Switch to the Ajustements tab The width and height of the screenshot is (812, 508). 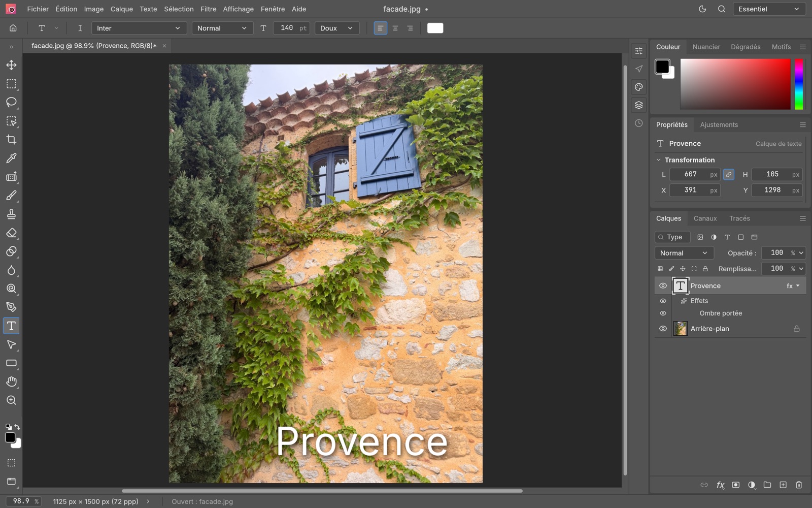point(719,125)
